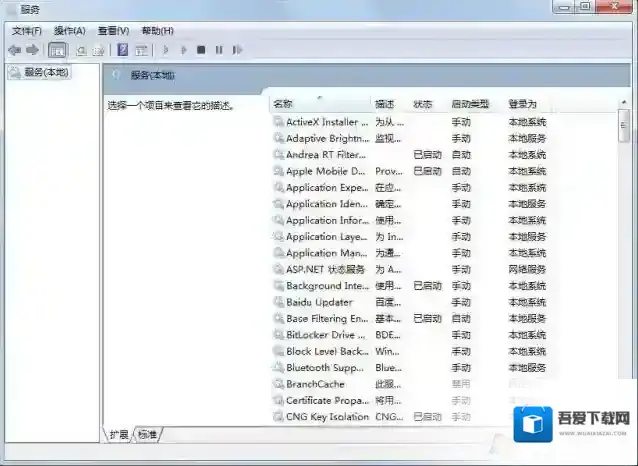The height and width of the screenshot is (466, 638).
Task: Switch to the 标准 tab
Action: tap(147, 434)
